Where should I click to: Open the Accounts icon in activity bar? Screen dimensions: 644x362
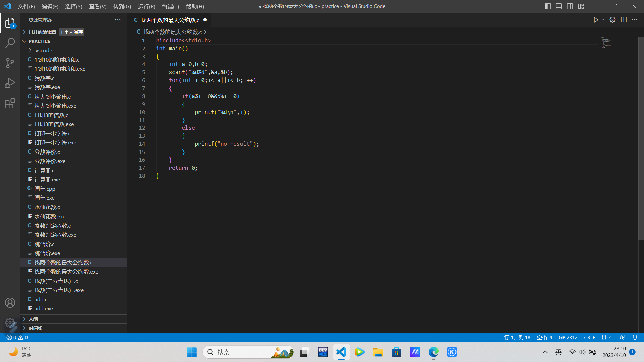coord(10,303)
